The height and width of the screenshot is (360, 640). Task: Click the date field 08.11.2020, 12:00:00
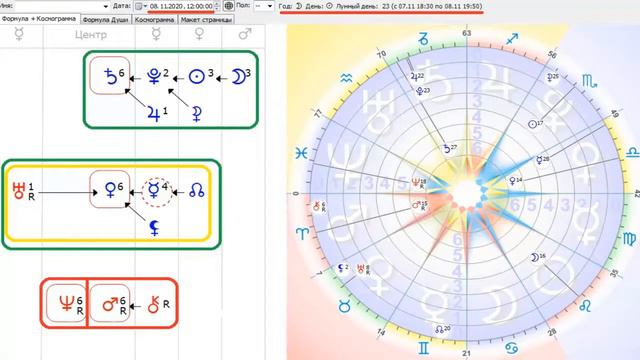(181, 6)
